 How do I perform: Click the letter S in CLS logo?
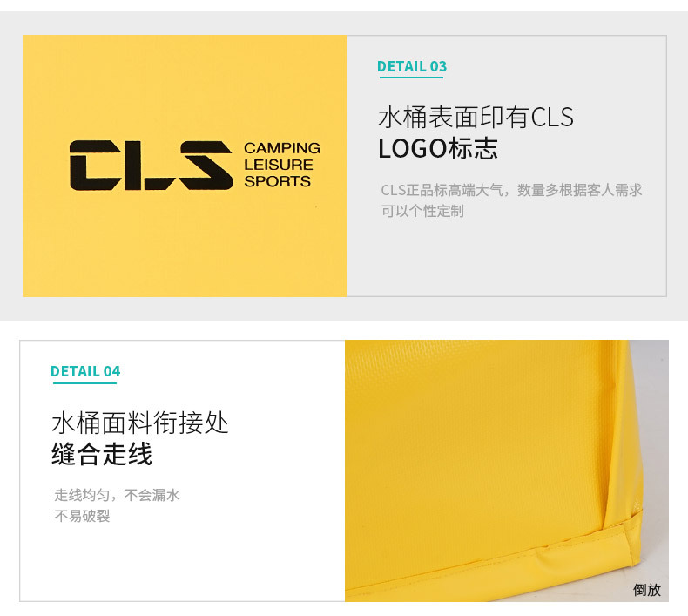click(206, 165)
